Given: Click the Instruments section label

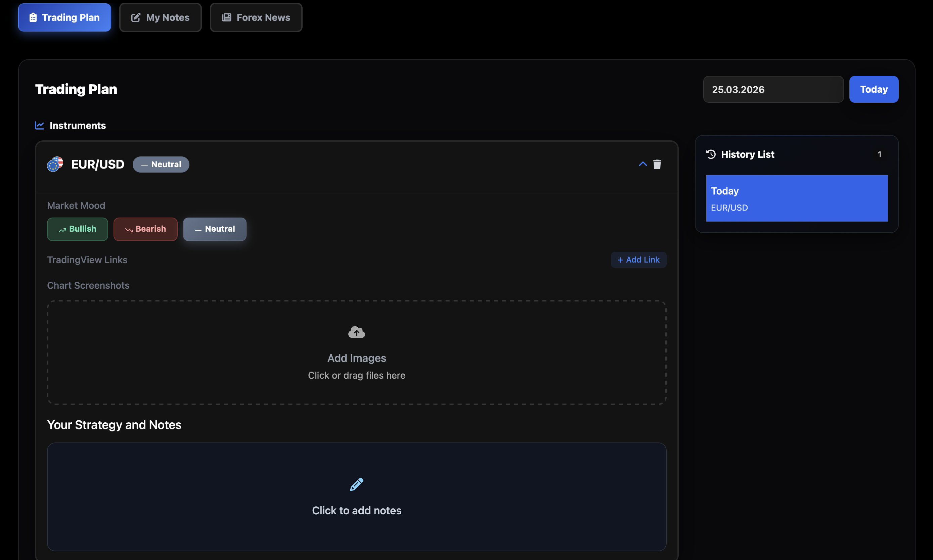Looking at the screenshot, I should [78, 126].
